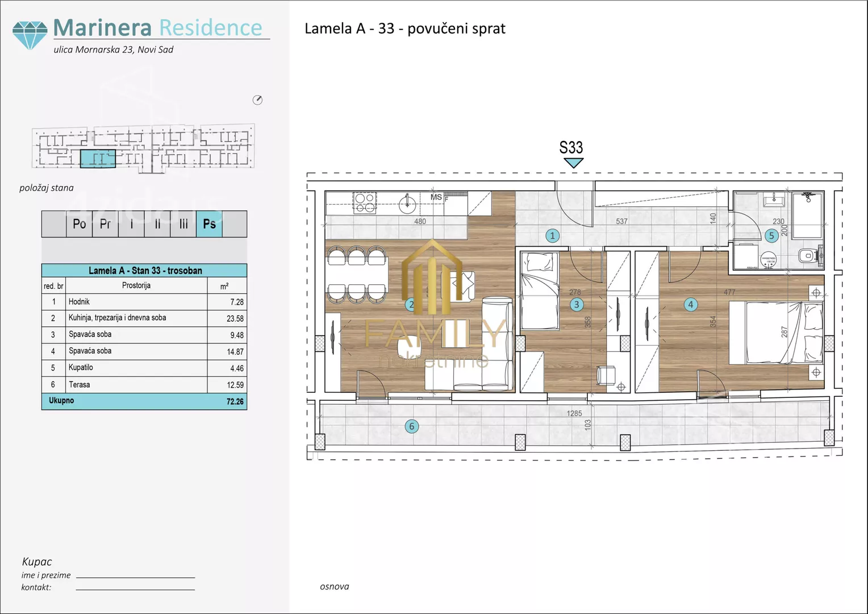Click the compass orientation icon
Image resolution: width=868 pixels, height=614 pixels.
point(257,100)
